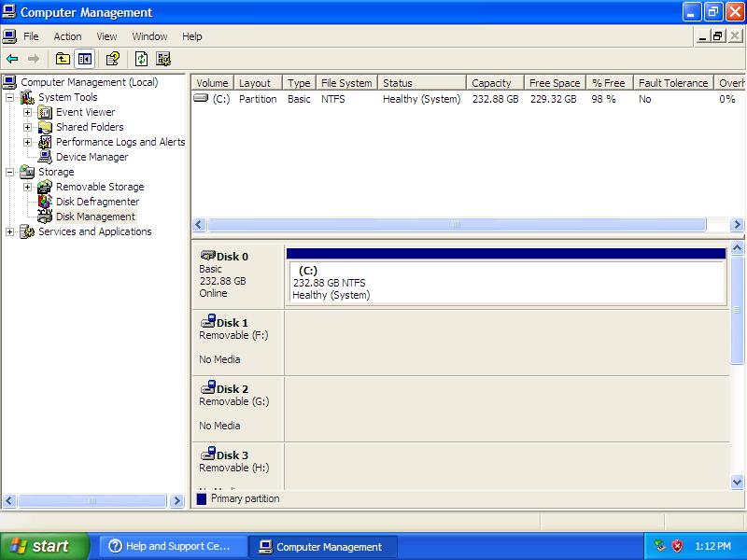Click the Shared Folders icon in tree
747x560 pixels.
point(45,127)
